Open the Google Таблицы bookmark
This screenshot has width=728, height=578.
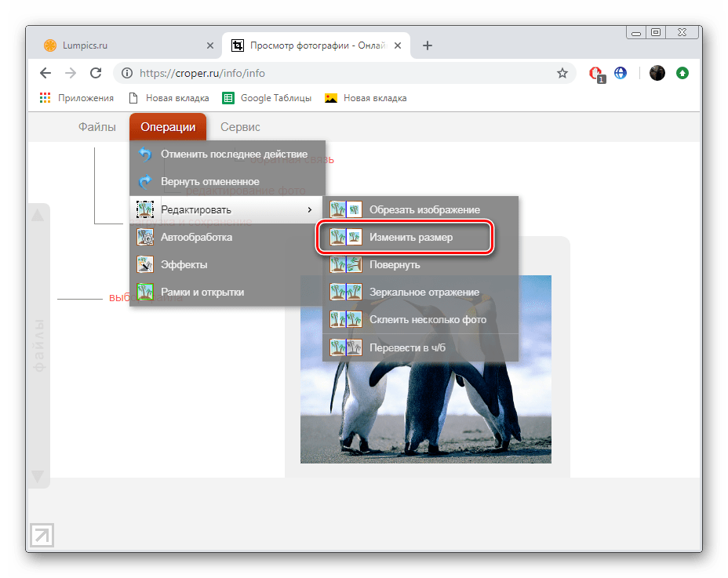point(267,98)
